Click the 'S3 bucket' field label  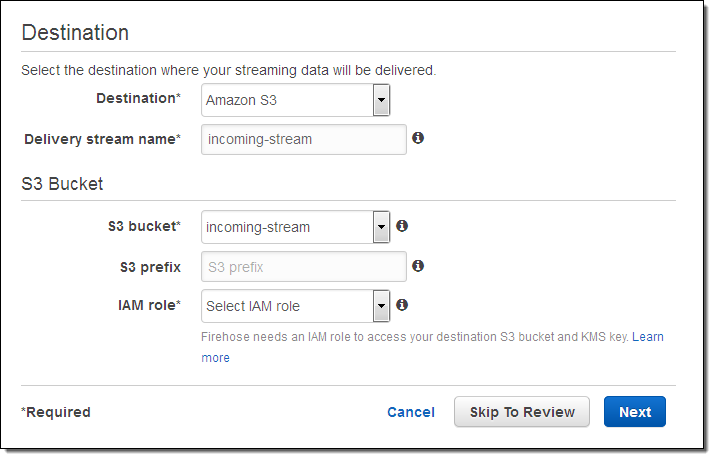click(x=143, y=227)
